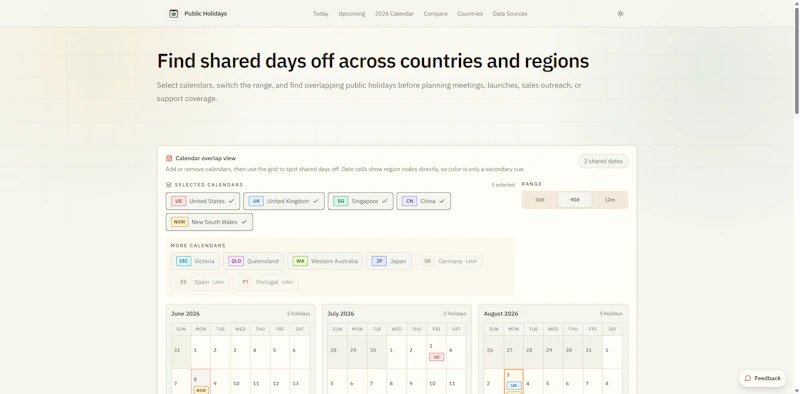Click the SG region code badge

pos(341,201)
